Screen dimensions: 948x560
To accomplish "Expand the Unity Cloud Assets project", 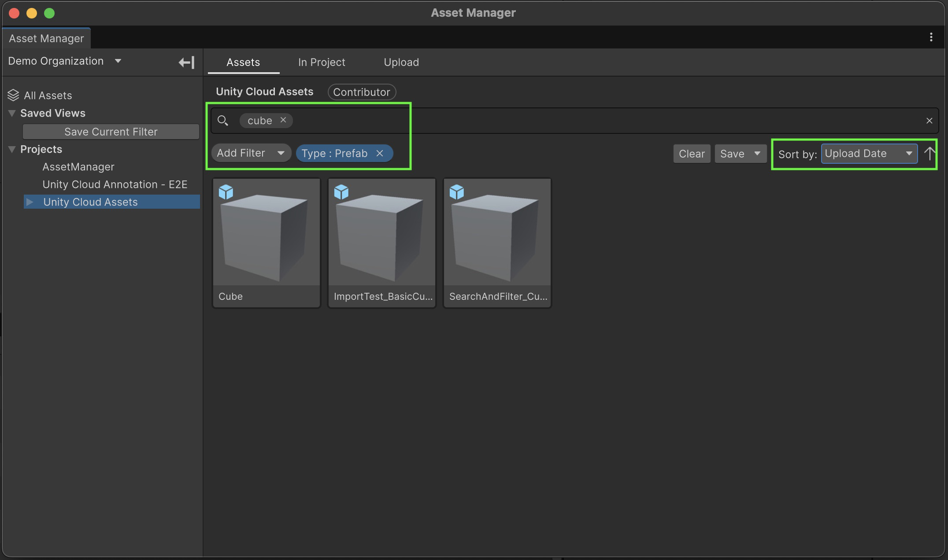I will coord(30,202).
